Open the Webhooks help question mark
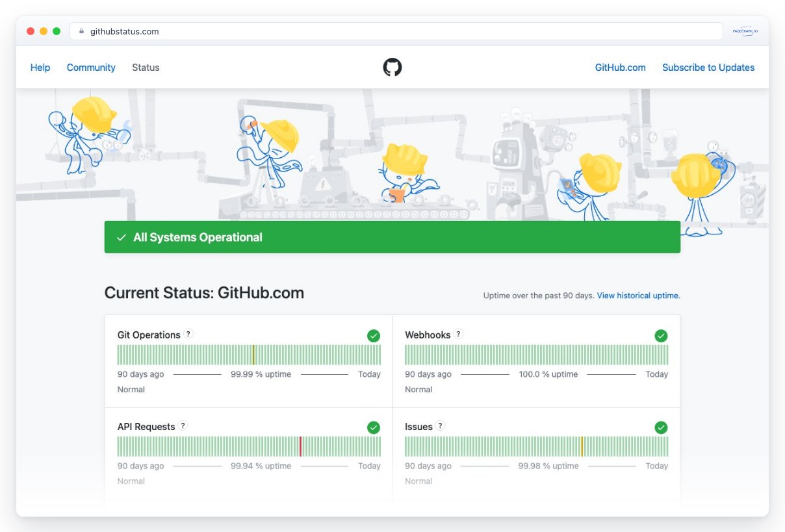Viewport: 785px width, 532px height. [458, 334]
